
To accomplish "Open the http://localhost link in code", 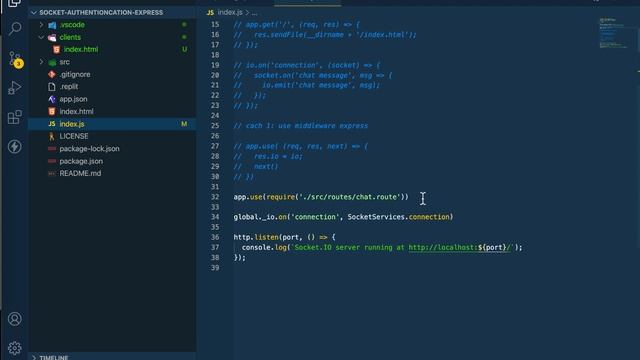I will pyautogui.click(x=459, y=247).
